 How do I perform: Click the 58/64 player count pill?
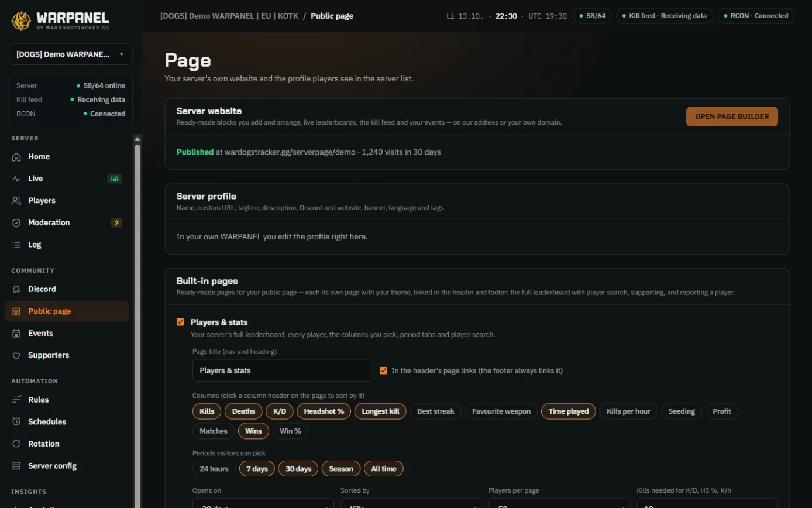592,16
